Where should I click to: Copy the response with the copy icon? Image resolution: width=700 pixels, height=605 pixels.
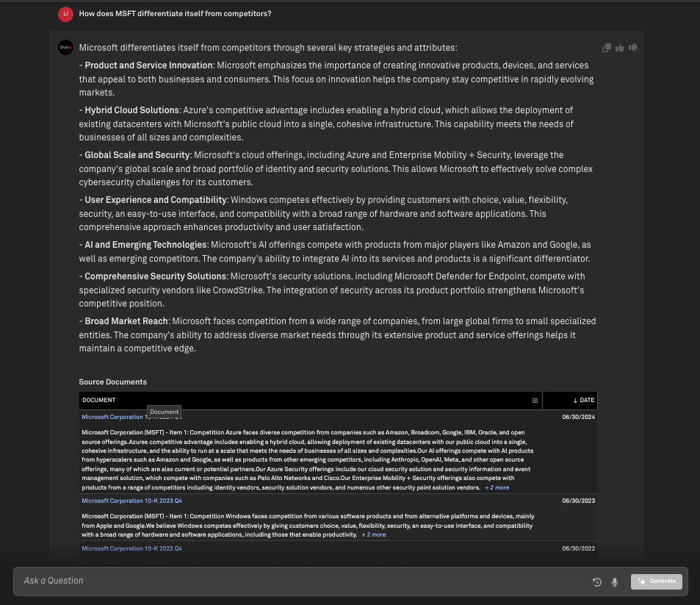point(606,48)
